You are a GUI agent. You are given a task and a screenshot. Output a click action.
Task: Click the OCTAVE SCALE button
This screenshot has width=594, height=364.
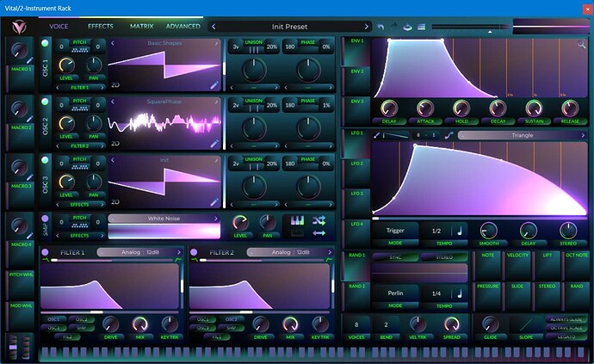click(566, 328)
